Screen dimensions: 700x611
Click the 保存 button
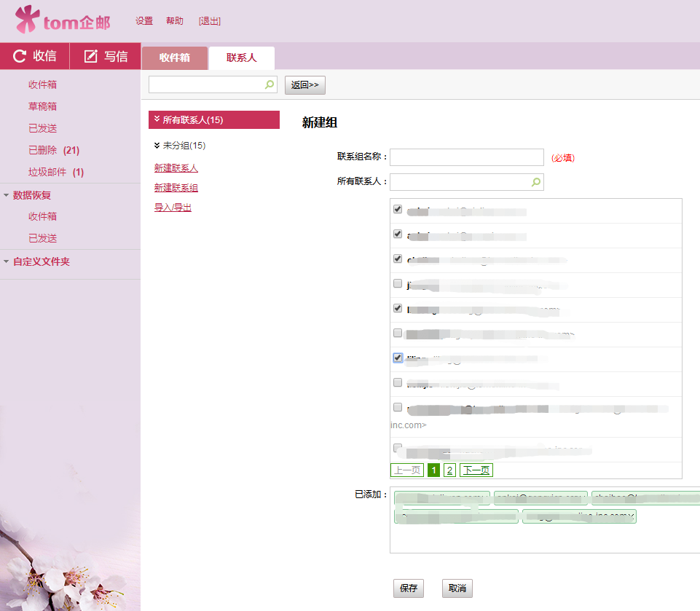408,588
